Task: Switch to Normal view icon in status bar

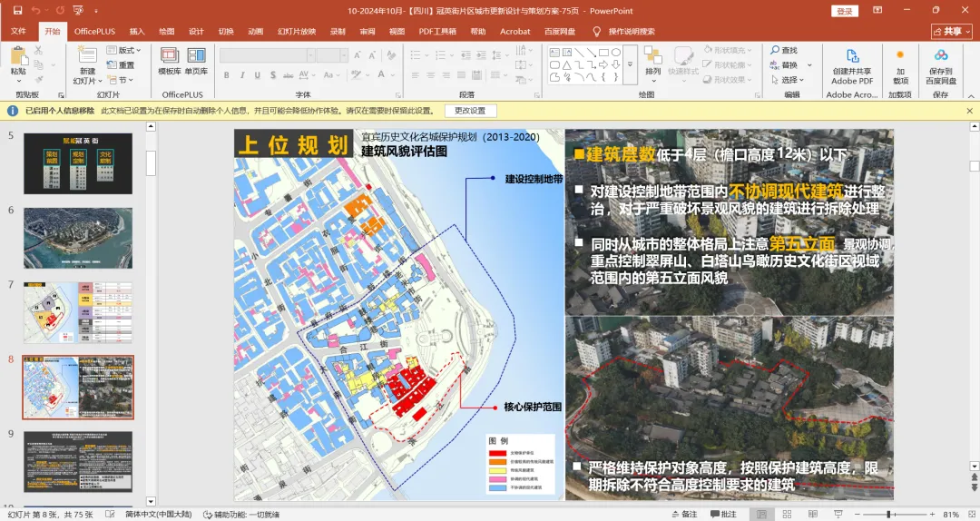Action: tap(761, 514)
